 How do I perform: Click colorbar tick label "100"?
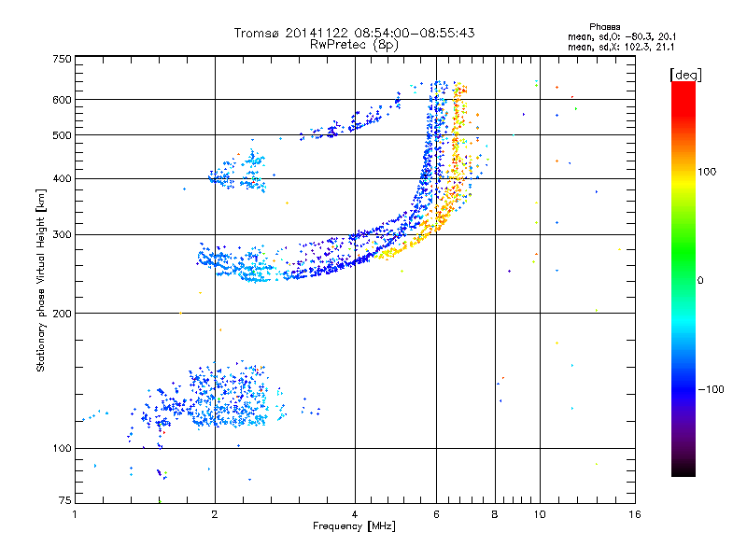tap(707, 172)
